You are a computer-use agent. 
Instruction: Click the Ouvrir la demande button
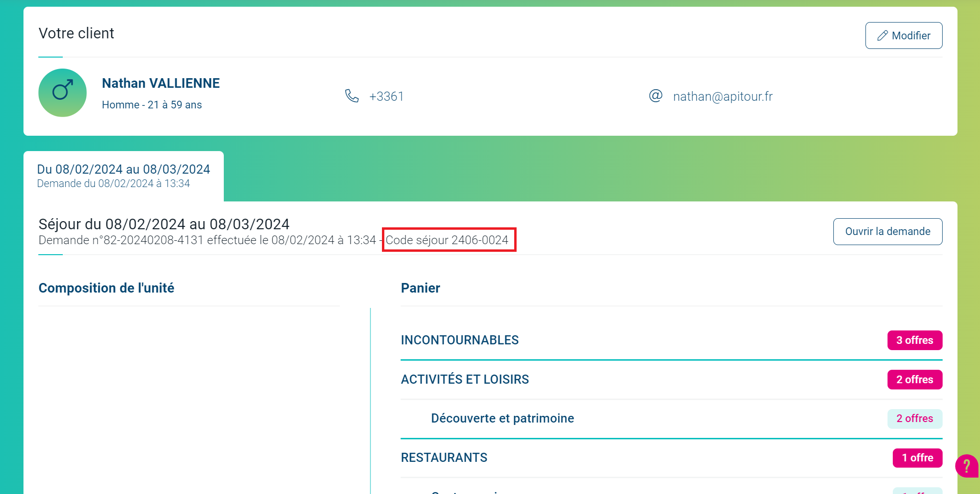point(887,231)
